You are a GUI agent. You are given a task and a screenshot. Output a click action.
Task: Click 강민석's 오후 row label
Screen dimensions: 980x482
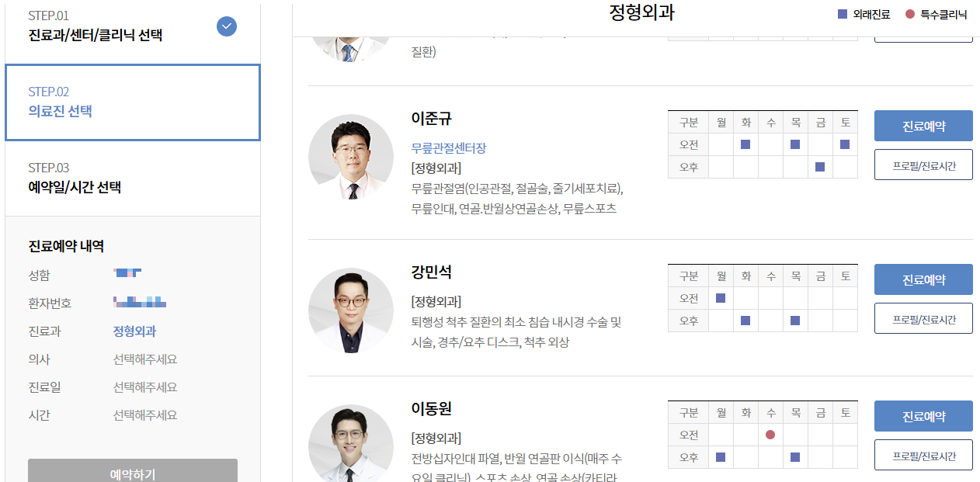pyautogui.click(x=688, y=321)
